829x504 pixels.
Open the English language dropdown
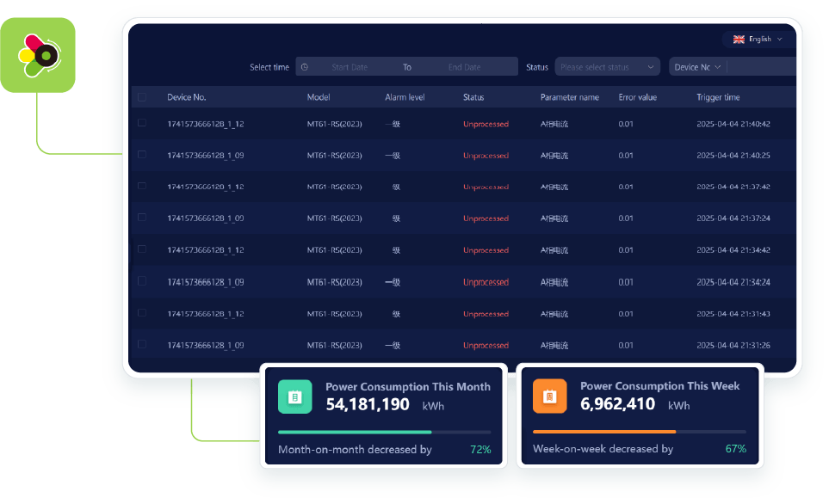pos(758,40)
